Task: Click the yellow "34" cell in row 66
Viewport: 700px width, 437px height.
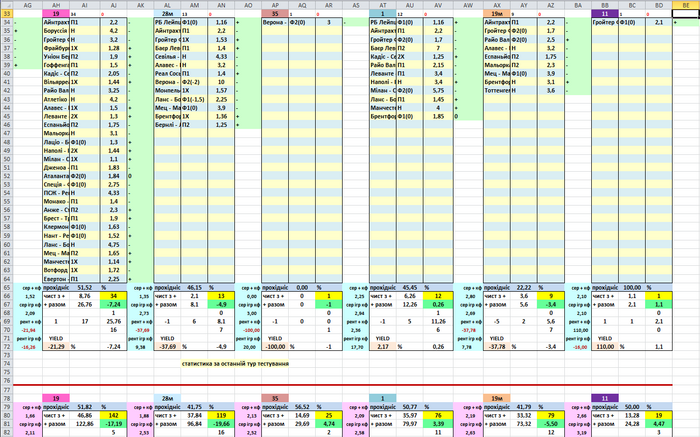Action: click(x=113, y=296)
